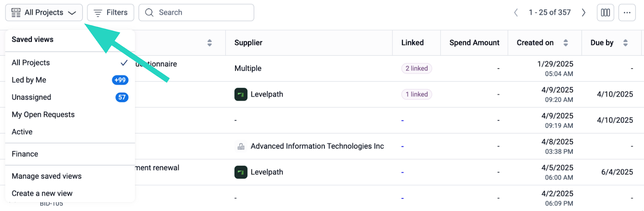The image size is (644, 211).
Task: Switch to the Led by Me view
Action: click(29, 80)
